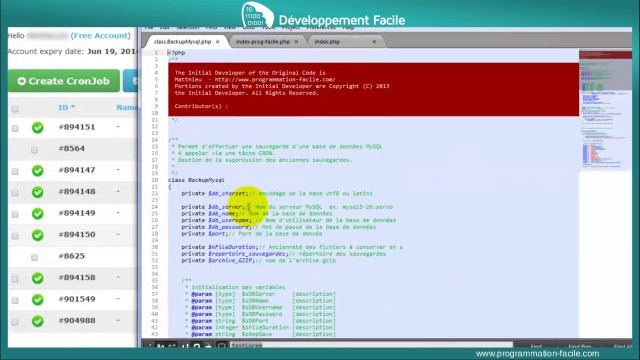Check the box for cron job #894158
Screen dimensions: 640x360
(x=15, y=279)
